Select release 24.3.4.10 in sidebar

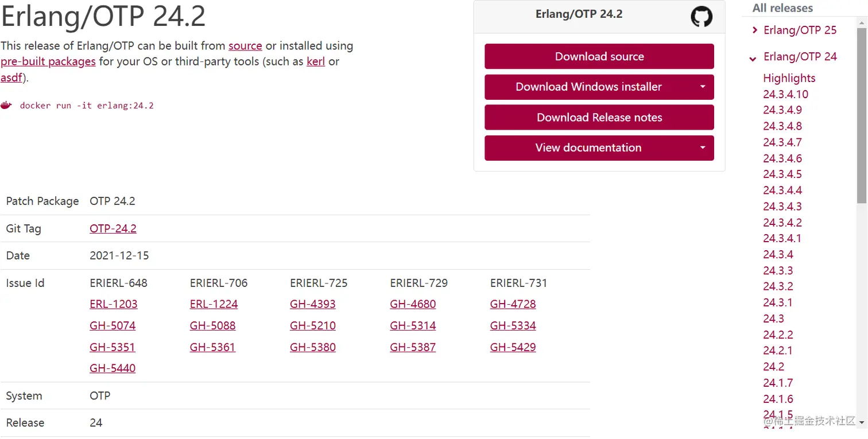(x=785, y=94)
